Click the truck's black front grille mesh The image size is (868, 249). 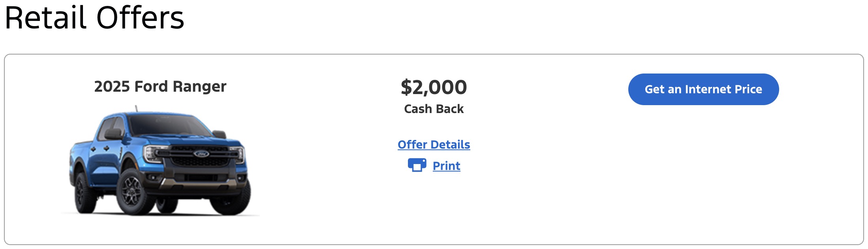tap(201, 162)
